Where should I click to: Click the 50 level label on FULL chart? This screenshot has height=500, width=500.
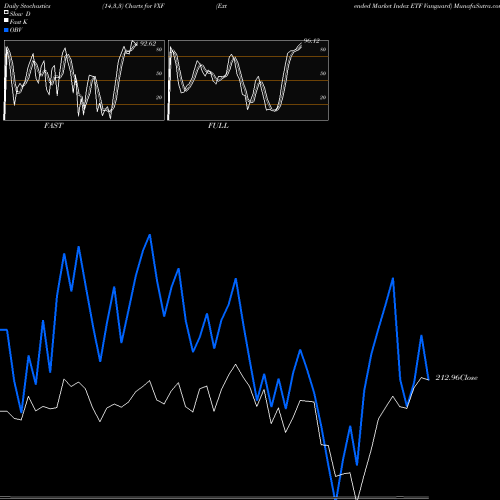323,73
